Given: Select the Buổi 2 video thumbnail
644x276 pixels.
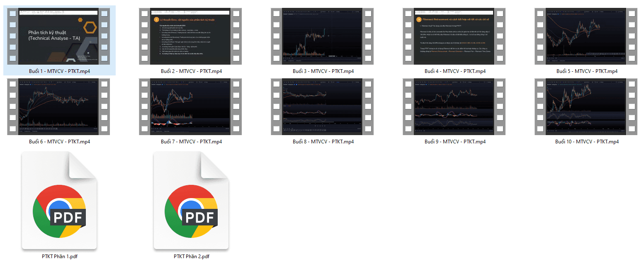Looking at the screenshot, I should click(191, 36).
